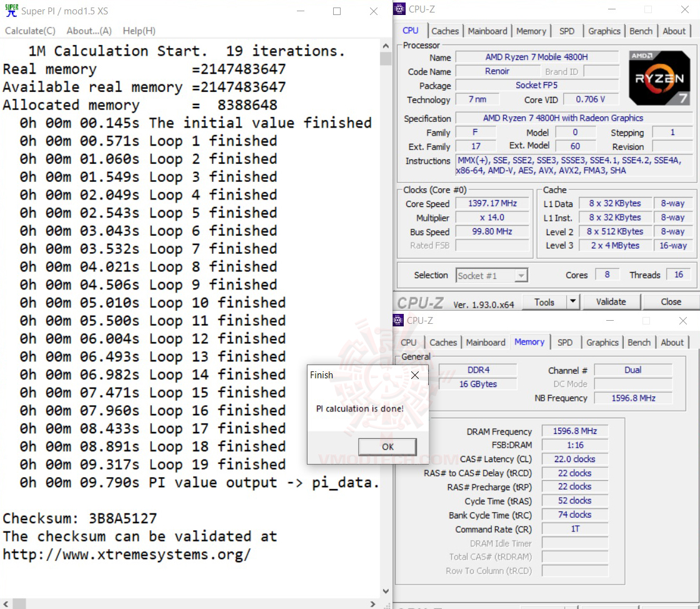Close the Finish dialog with its X icon
Screen dimensions: 700x609
pyautogui.click(x=415, y=375)
